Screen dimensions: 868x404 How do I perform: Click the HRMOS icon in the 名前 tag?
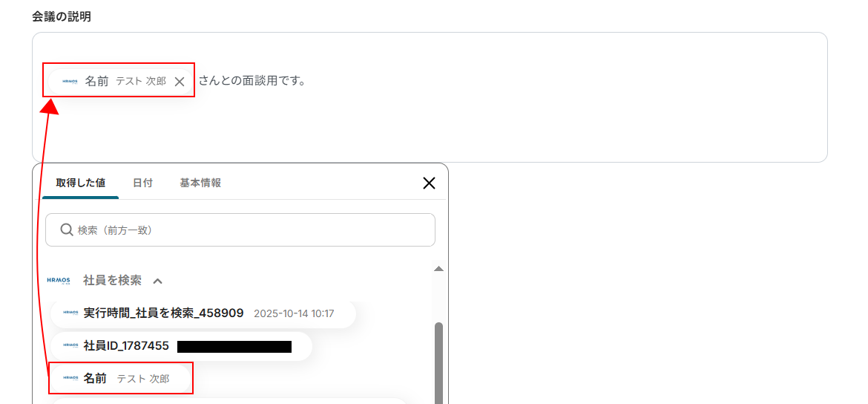pyautogui.click(x=70, y=82)
